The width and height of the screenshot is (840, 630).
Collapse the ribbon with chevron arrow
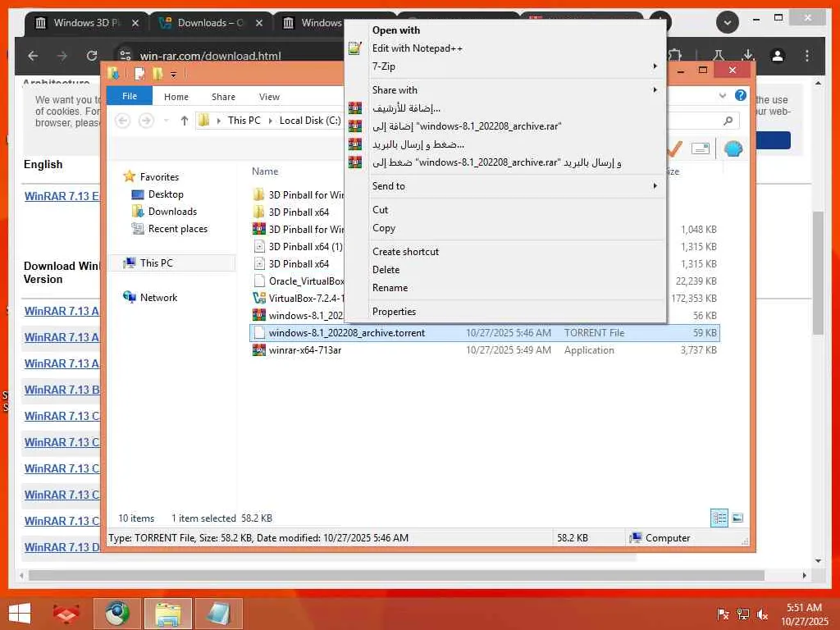pyautogui.click(x=722, y=96)
